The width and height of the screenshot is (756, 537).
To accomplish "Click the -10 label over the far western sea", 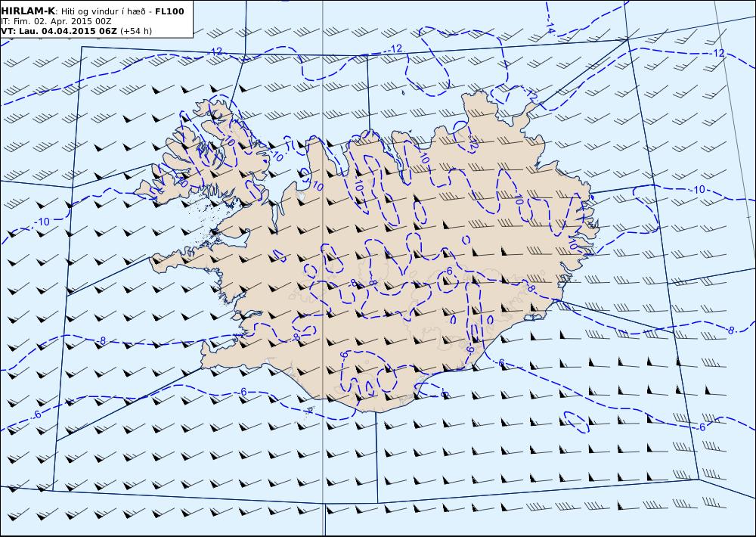I will [x=42, y=222].
